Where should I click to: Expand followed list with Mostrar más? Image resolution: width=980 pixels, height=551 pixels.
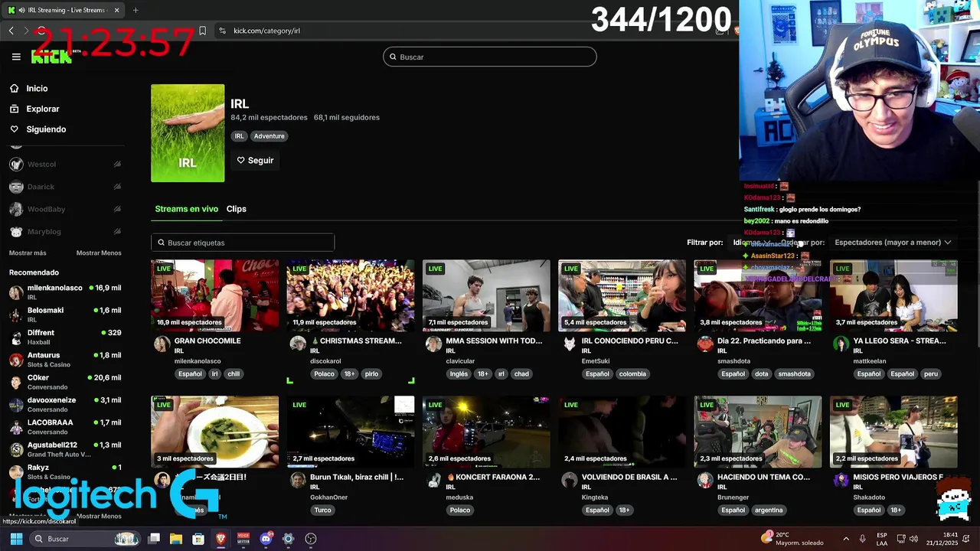point(28,253)
